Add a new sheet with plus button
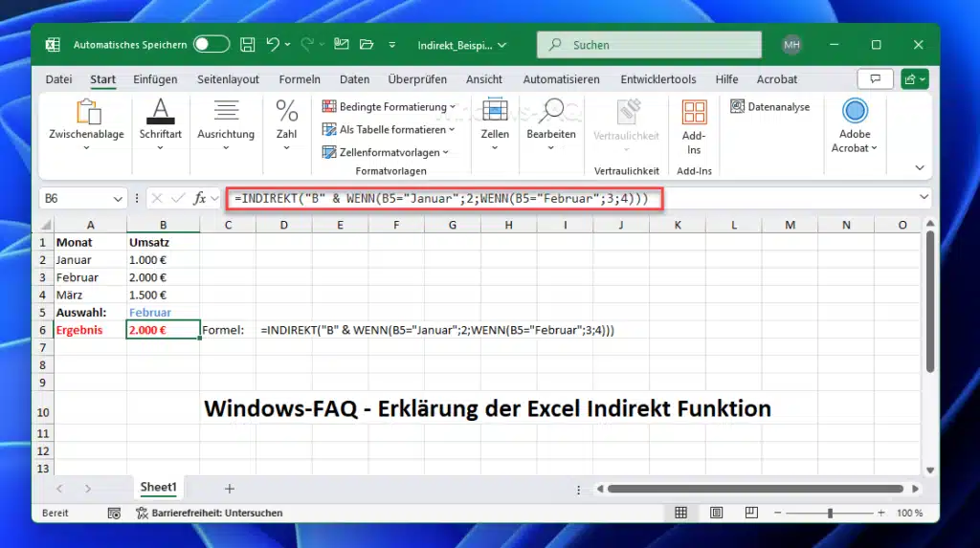Image resolution: width=980 pixels, height=548 pixels. tap(230, 489)
